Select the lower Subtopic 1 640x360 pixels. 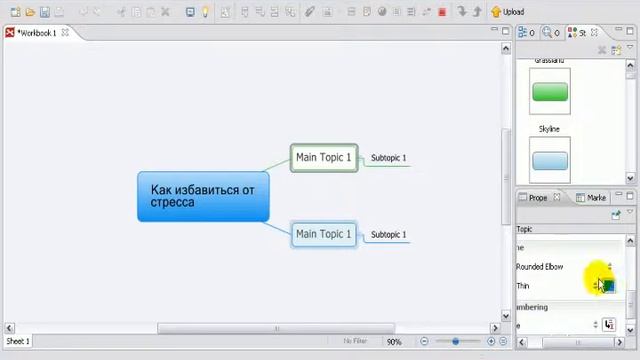pos(389,235)
